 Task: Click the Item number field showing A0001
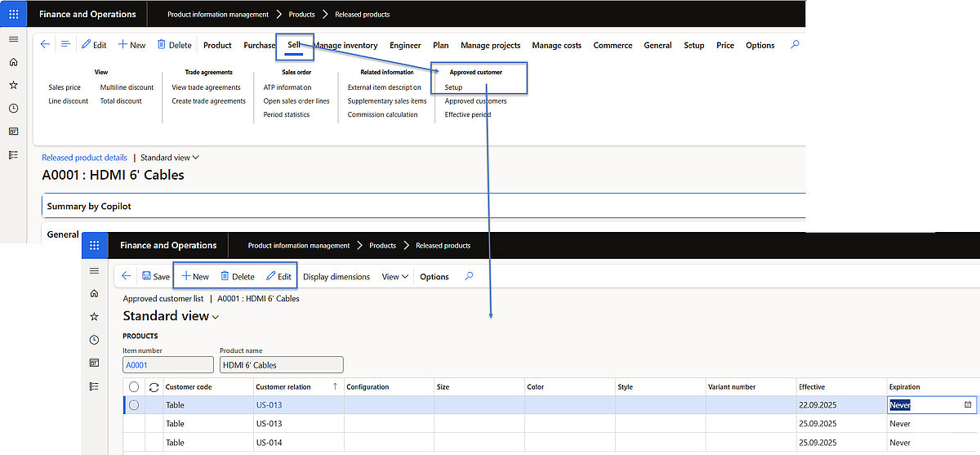click(167, 365)
